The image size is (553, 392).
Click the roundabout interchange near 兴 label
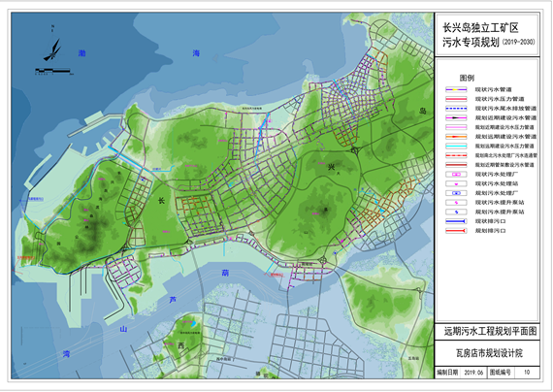[354, 150]
